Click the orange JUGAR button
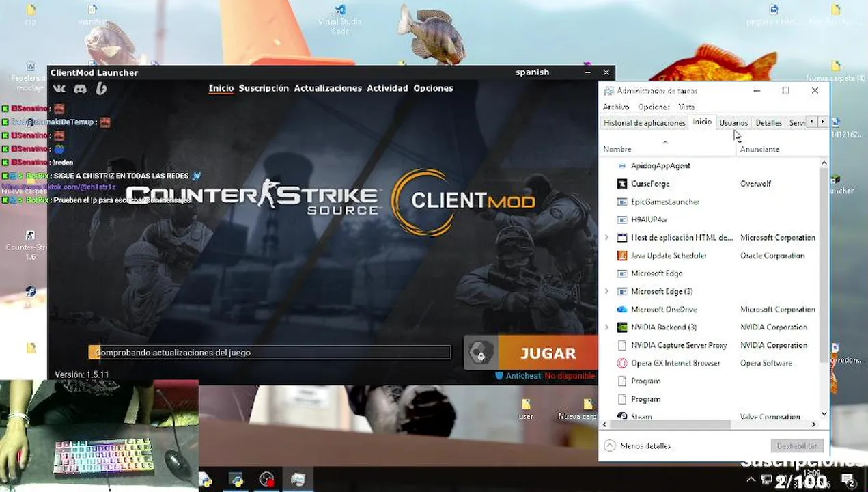Image resolution: width=868 pixels, height=492 pixels. [x=548, y=353]
